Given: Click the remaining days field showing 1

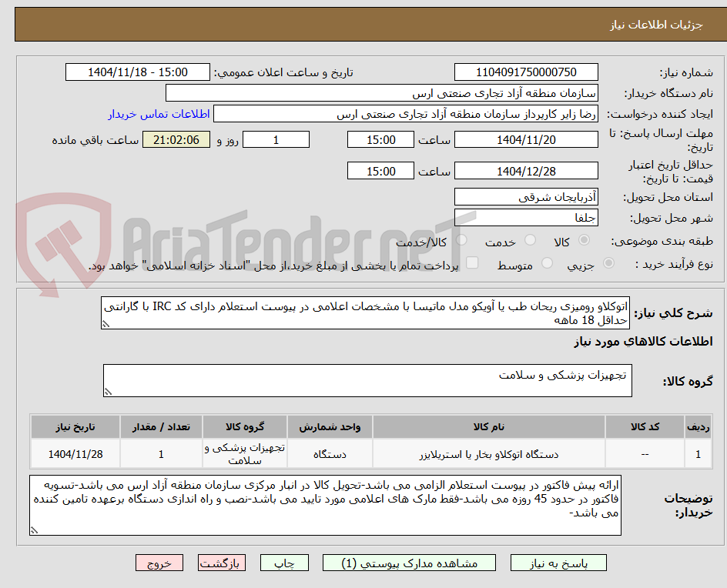Looking at the screenshot, I should tap(276, 139).
